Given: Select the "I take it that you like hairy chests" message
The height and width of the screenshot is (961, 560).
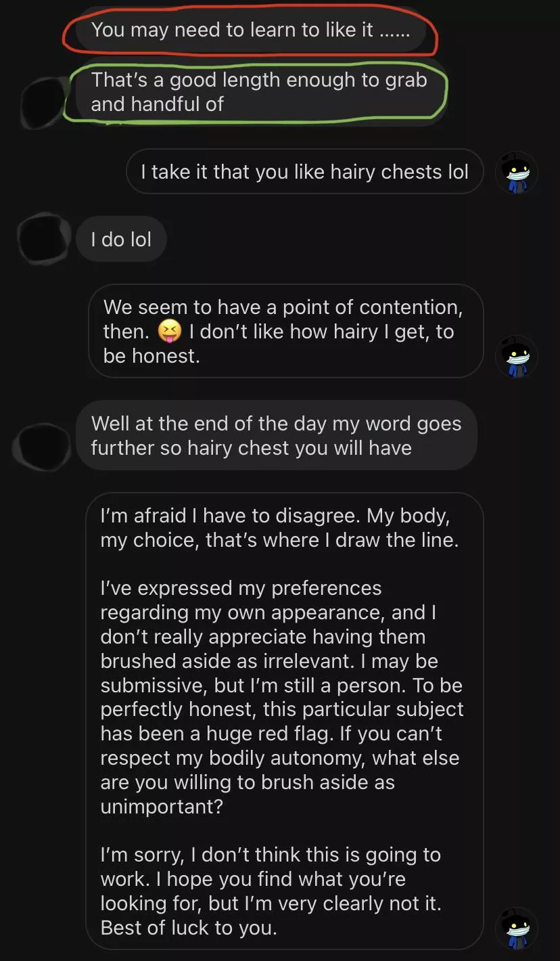Looking at the screenshot, I should 304,172.
